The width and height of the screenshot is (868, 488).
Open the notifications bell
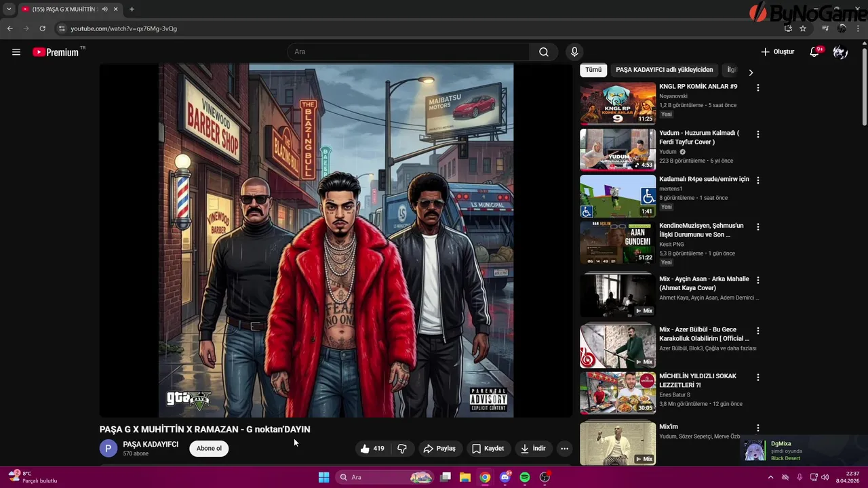click(814, 52)
